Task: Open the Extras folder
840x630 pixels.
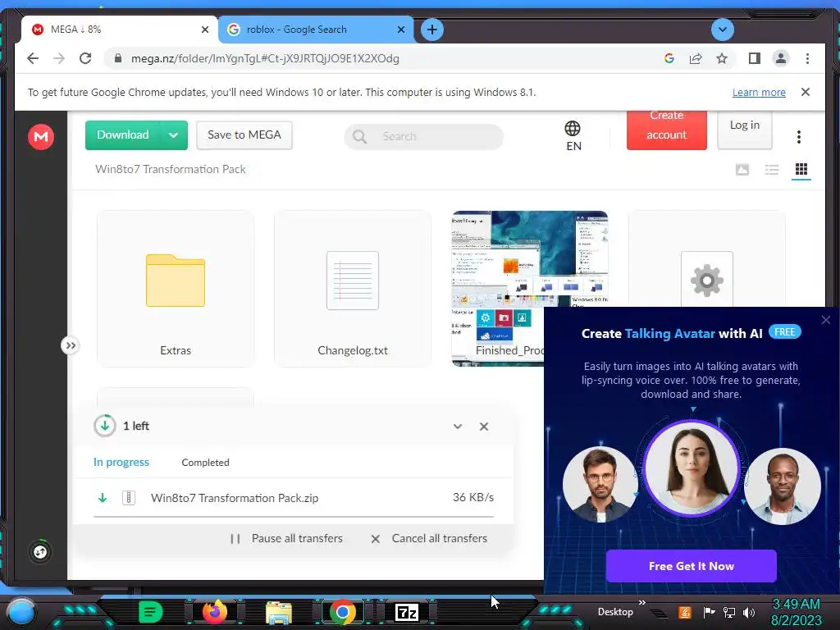Action: [176, 289]
